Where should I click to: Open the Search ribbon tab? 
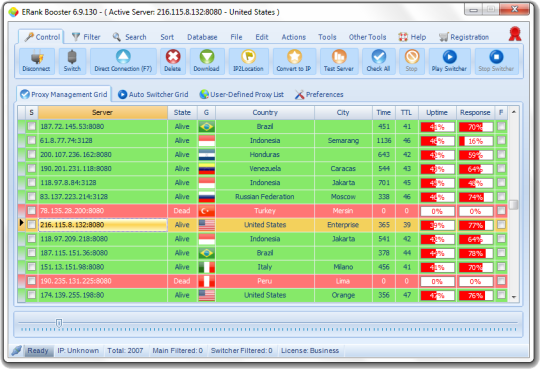(x=129, y=37)
